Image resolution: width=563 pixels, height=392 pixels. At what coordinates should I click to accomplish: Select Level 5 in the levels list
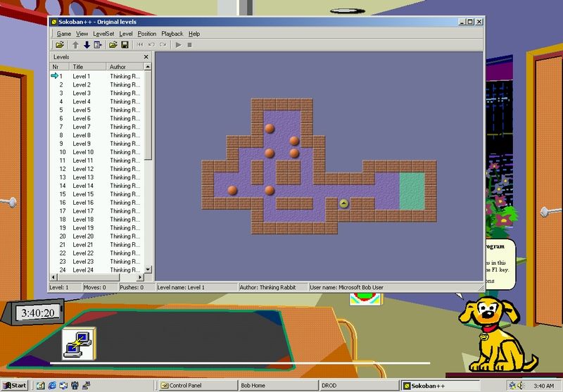[97, 110]
